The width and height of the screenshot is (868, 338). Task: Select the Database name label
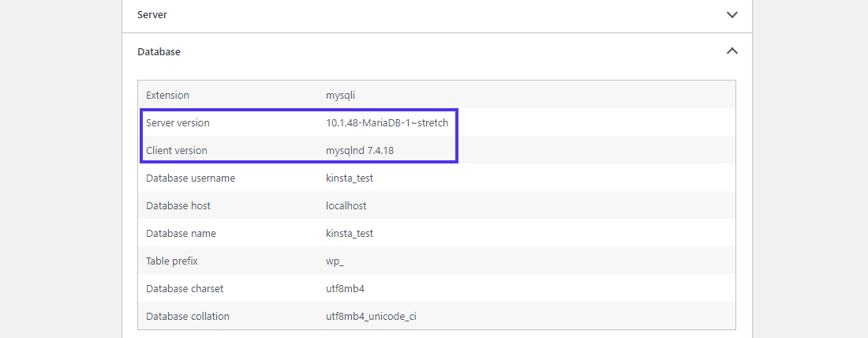(x=181, y=234)
